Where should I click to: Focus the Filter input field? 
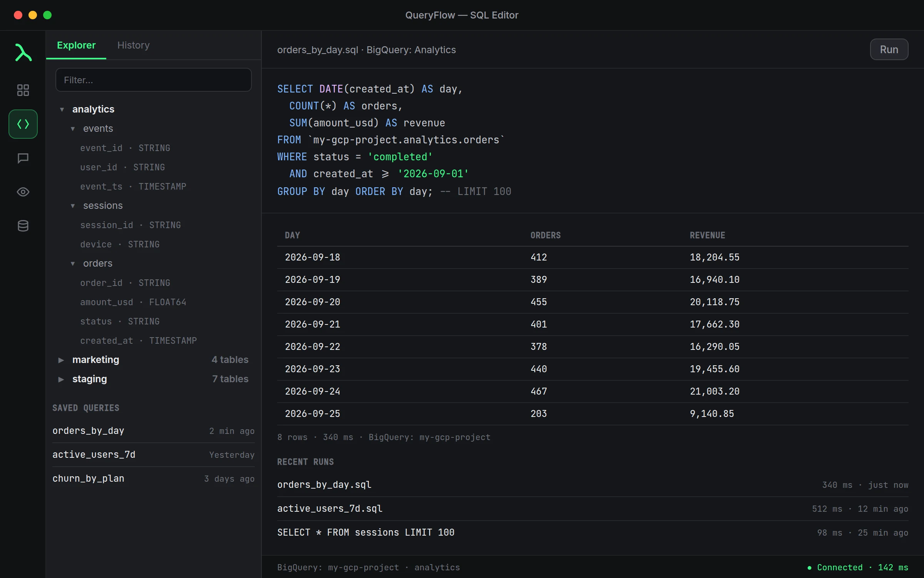[x=153, y=80]
